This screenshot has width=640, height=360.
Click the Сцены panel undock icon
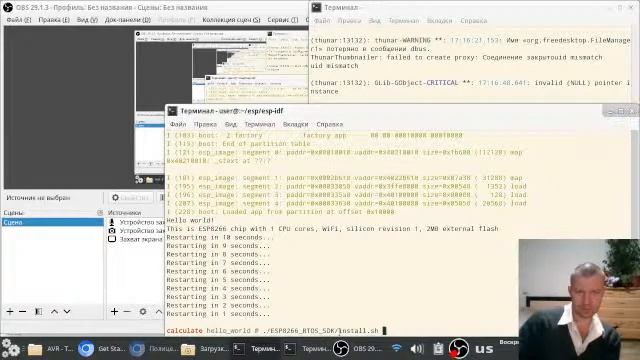(100, 213)
